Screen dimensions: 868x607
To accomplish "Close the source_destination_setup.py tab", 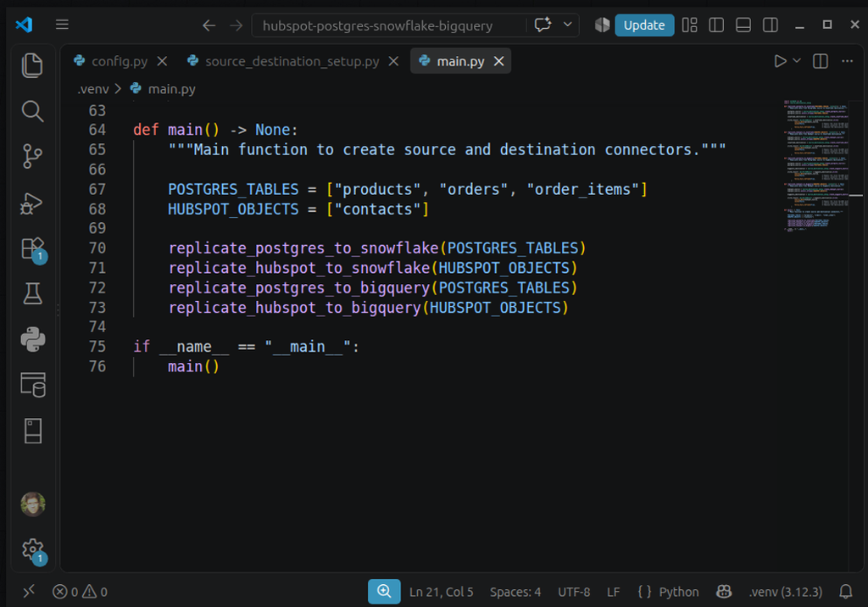I will 393,62.
